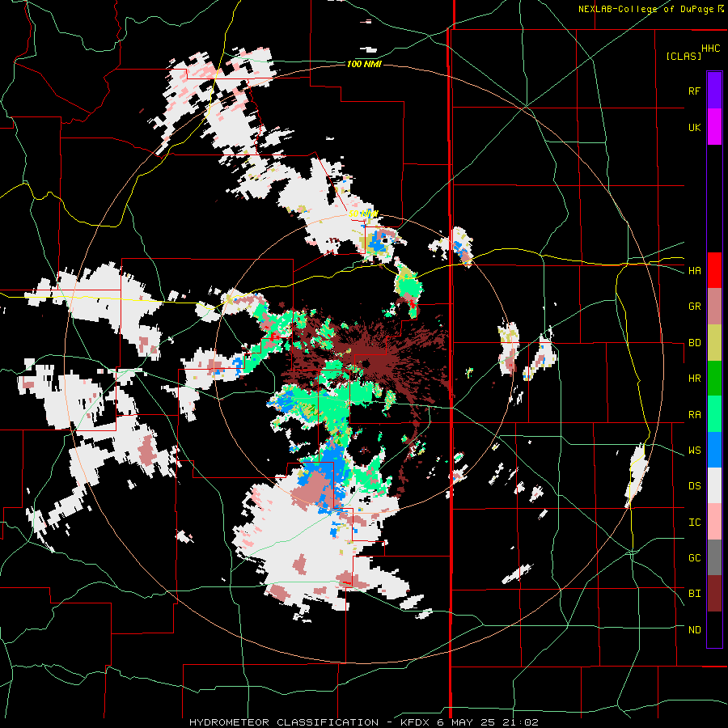This screenshot has width=728, height=728.
Task: Click the "HHC" product code text
Action: pos(711,49)
